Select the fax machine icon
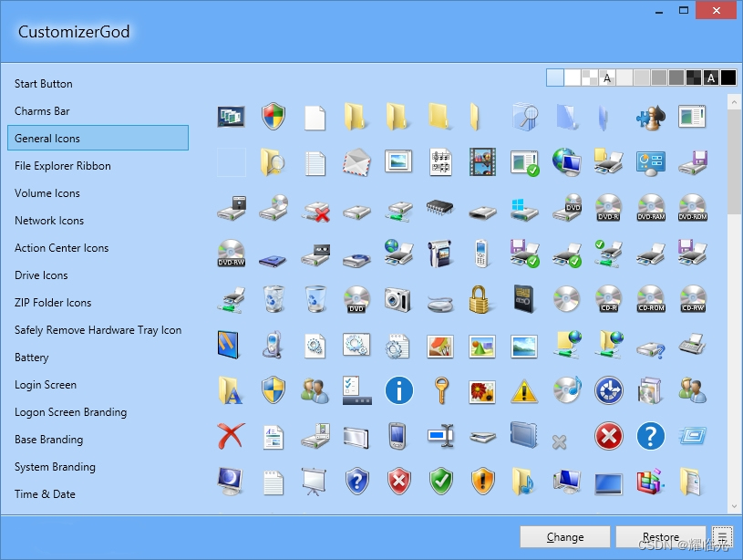 [x=692, y=344]
